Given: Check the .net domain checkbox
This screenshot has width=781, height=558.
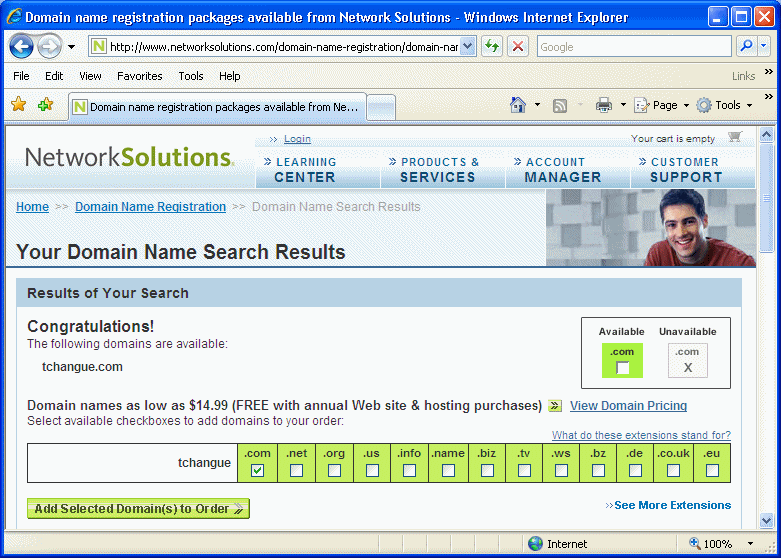Looking at the screenshot, I should click(x=296, y=470).
